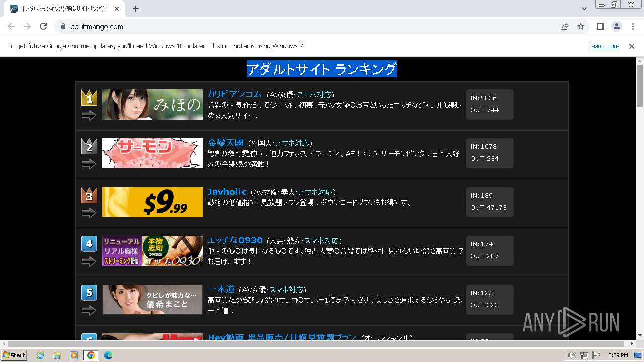644x362 pixels.
Task: Open the browser side panel
Action: [600, 26]
